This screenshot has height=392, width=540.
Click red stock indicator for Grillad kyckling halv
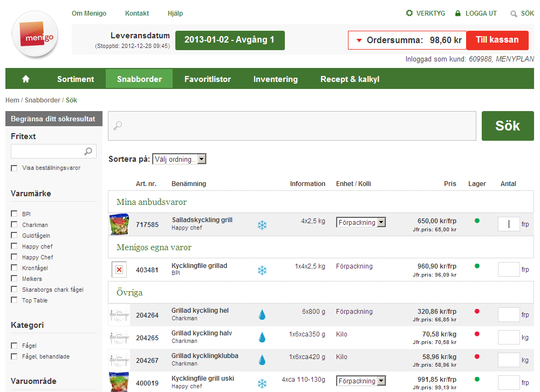click(x=477, y=334)
